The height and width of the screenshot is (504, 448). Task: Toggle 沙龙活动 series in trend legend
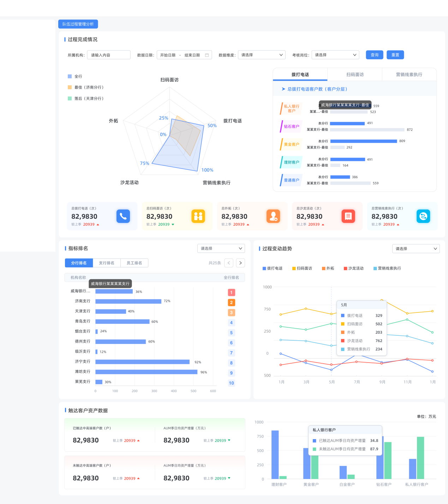354,268
